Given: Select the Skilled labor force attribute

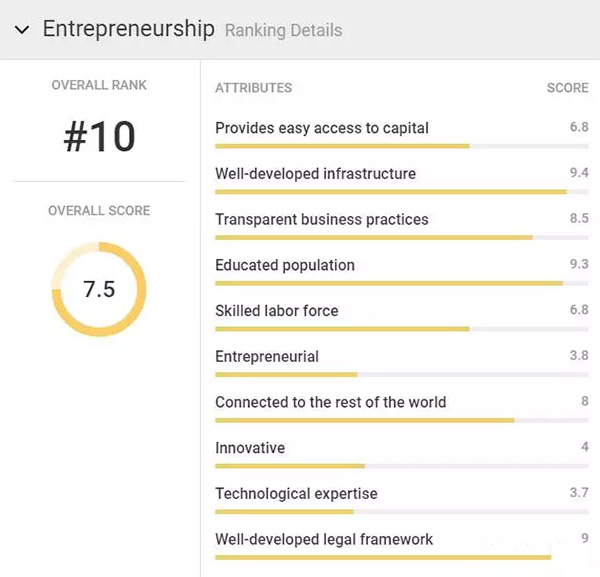Looking at the screenshot, I should click(277, 311).
